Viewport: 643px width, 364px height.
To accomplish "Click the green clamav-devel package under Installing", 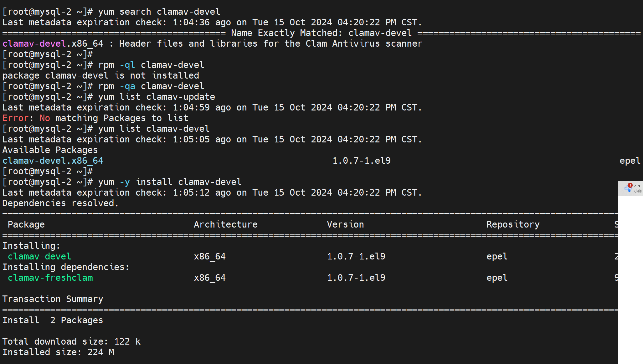I will pos(39,256).
